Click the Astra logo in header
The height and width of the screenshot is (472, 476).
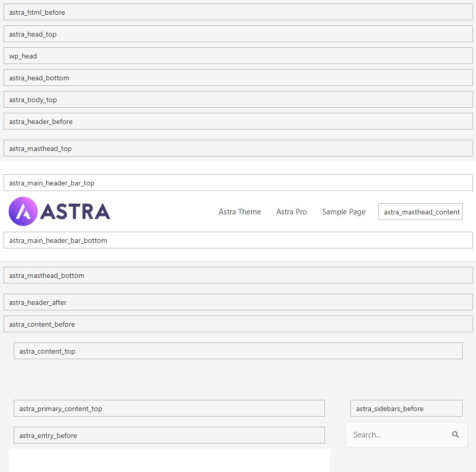point(59,211)
